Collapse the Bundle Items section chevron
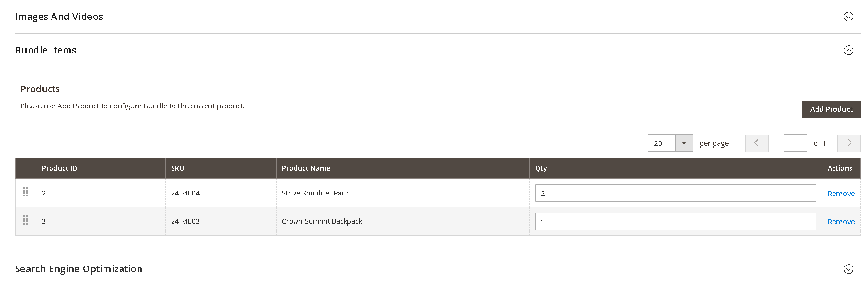The image size is (868, 284). coord(848,51)
